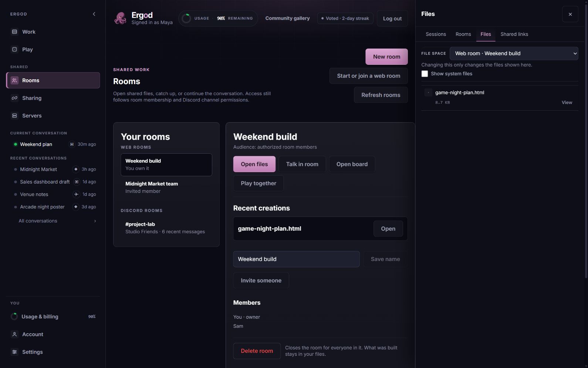This screenshot has width=588, height=368.
Task: Click Start or join a web room
Action: pyautogui.click(x=368, y=76)
